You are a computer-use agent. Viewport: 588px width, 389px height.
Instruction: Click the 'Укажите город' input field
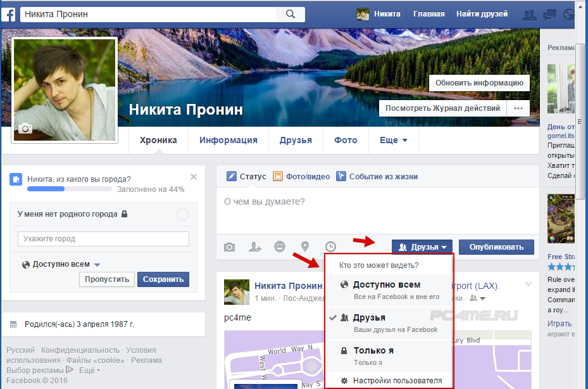coord(103,239)
